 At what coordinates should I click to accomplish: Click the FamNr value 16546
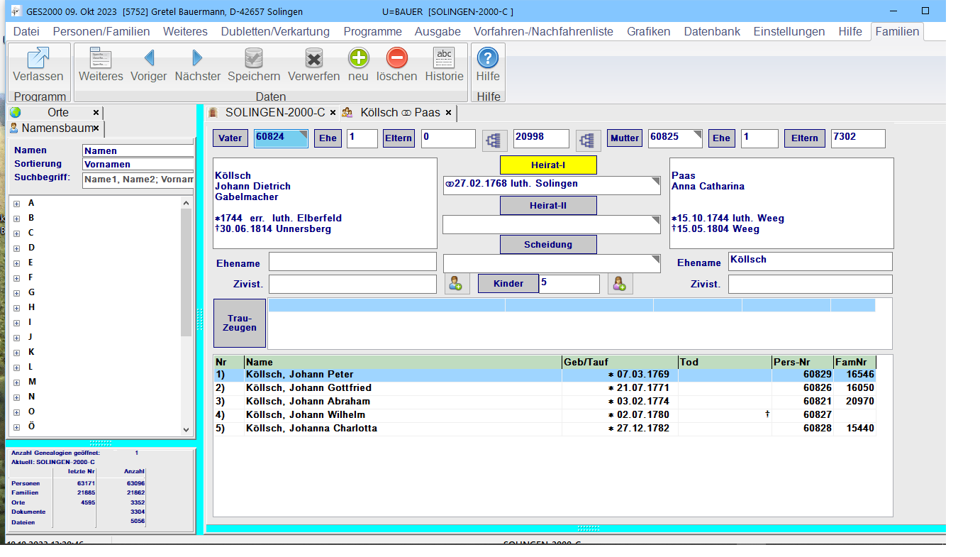(860, 375)
